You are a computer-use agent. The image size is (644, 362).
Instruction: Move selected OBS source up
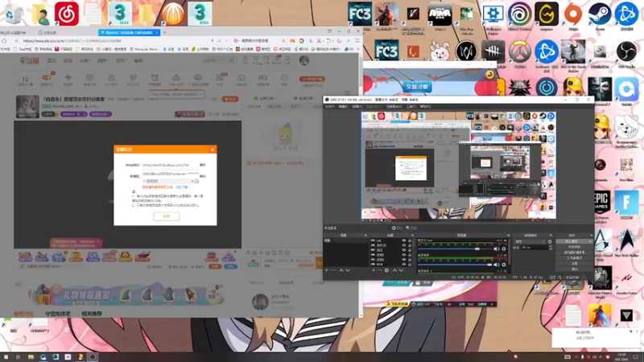(394, 270)
